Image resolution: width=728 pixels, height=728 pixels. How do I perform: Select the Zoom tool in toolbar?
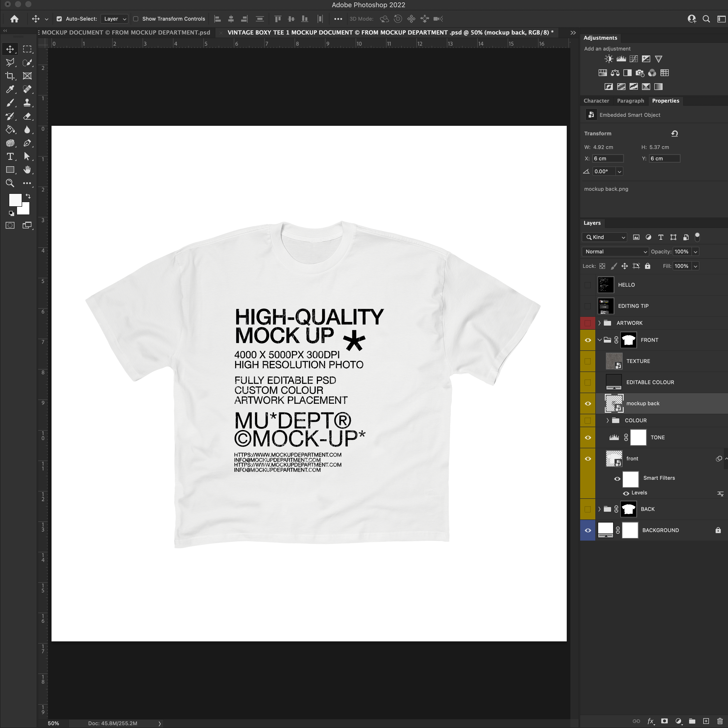pyautogui.click(x=10, y=183)
